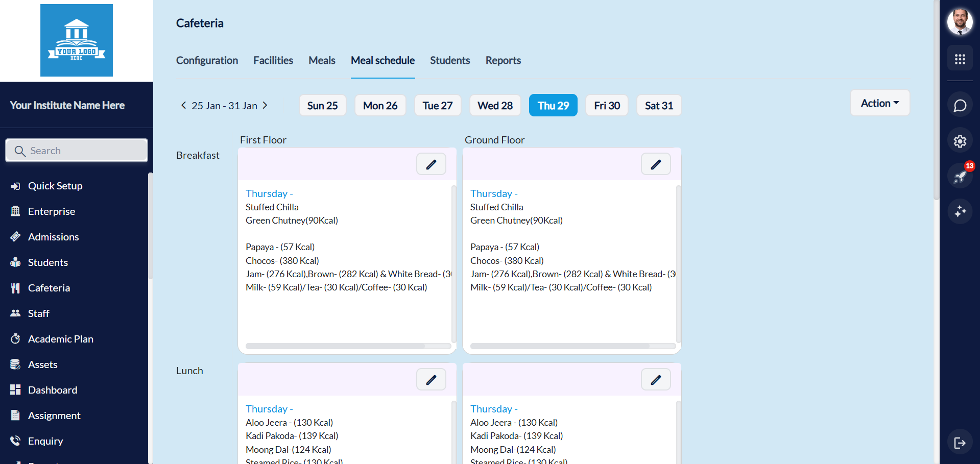This screenshot has width=980, height=464.
Task: Select Mon 26 day button
Action: coord(380,106)
